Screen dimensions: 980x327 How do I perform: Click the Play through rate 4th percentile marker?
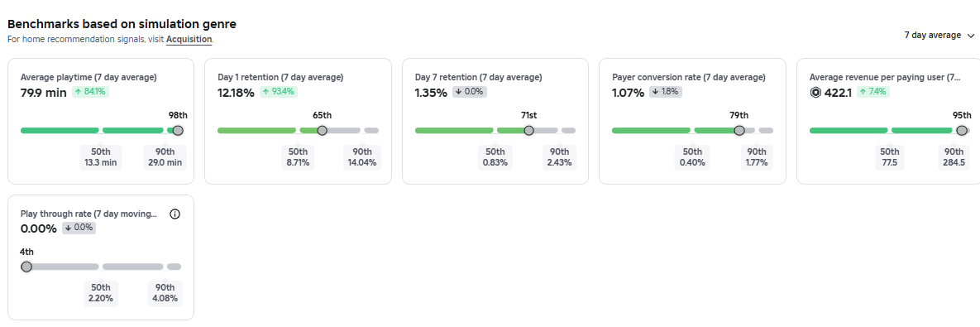click(x=26, y=267)
